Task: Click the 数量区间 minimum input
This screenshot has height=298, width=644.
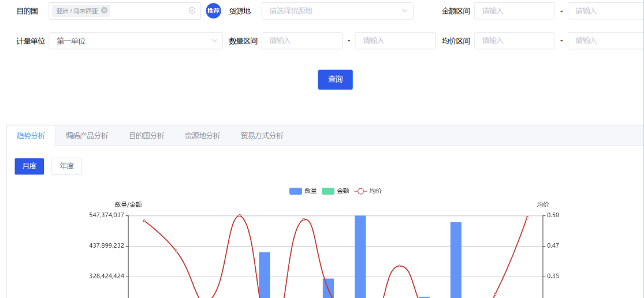Action: tap(301, 41)
